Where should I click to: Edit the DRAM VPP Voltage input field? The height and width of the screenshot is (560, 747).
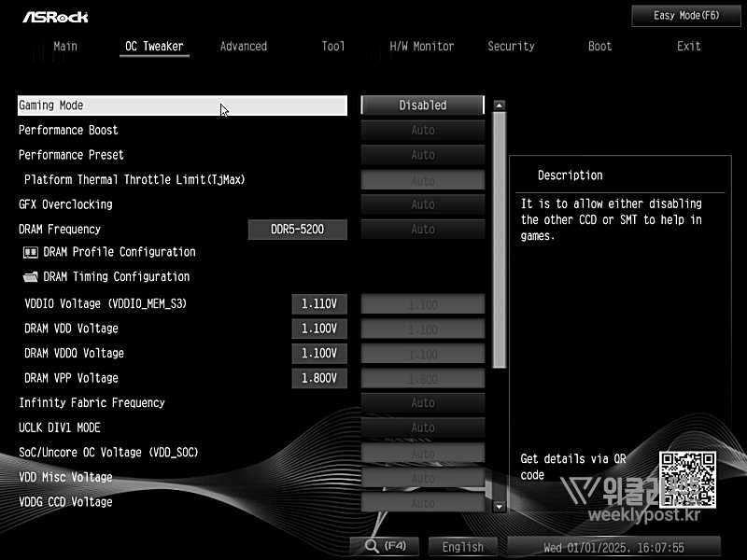coord(423,378)
